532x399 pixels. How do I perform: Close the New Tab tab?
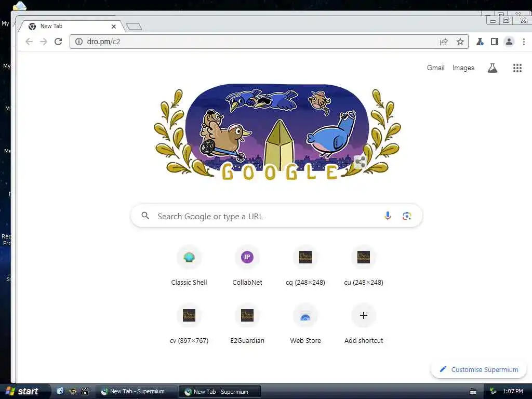[114, 26]
